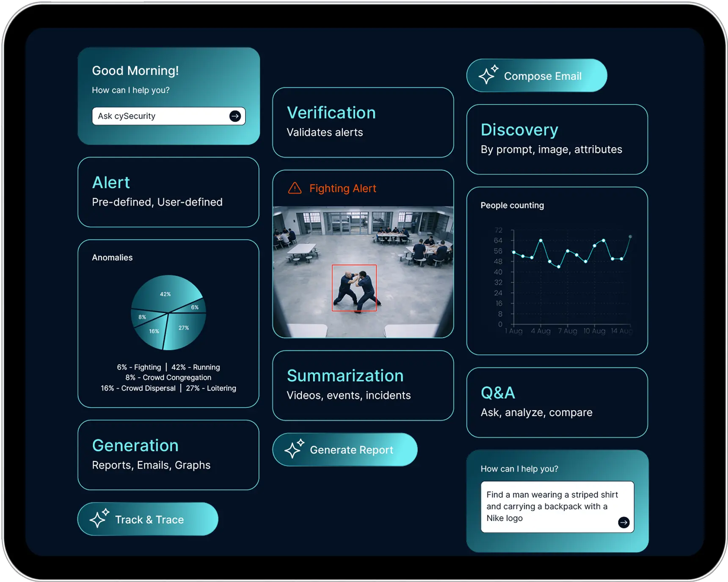Click the '27% - Loitering' legend text
Screen dimensions: 728x582
pos(211,388)
